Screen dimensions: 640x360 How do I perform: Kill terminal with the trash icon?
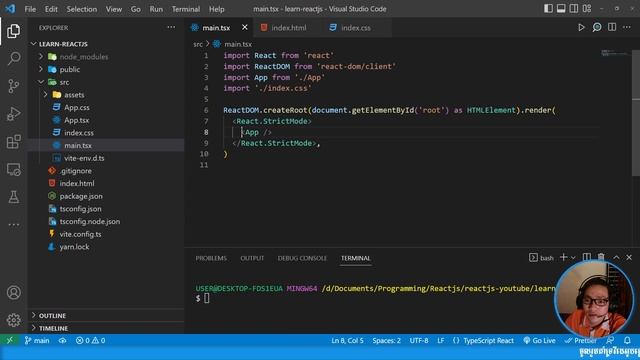[x=601, y=257]
